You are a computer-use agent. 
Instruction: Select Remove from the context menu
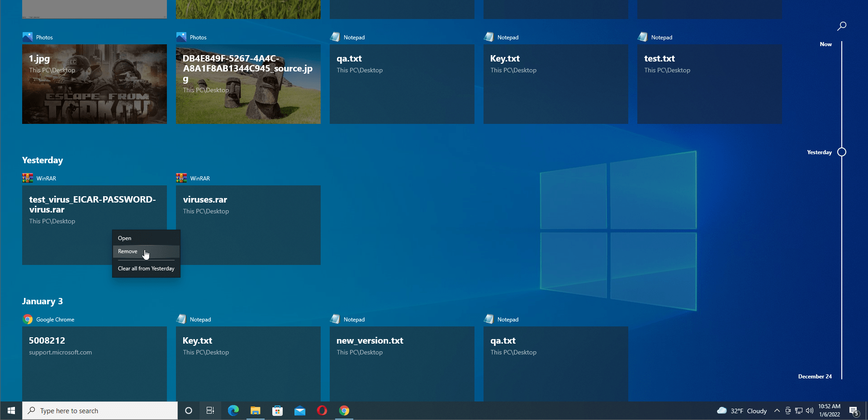pyautogui.click(x=128, y=251)
